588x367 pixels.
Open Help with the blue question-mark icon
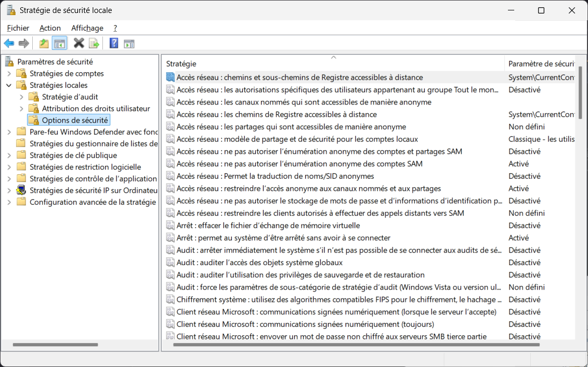click(x=114, y=44)
